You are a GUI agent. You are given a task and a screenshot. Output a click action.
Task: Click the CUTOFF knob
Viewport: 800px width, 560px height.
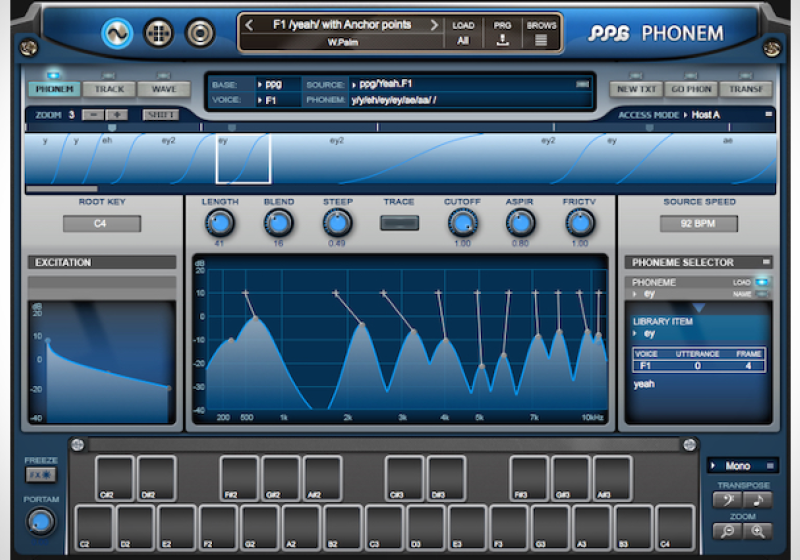pos(461,222)
